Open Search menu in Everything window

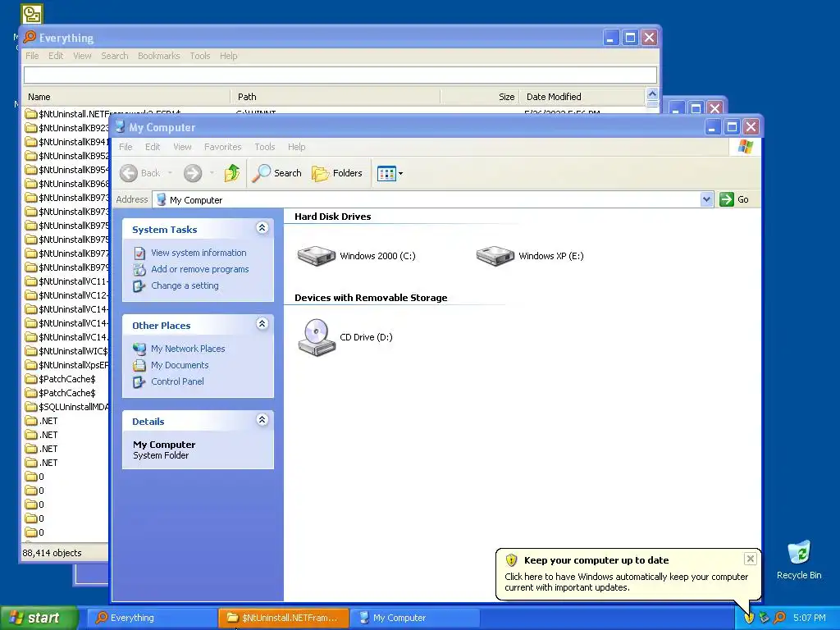[x=115, y=56]
